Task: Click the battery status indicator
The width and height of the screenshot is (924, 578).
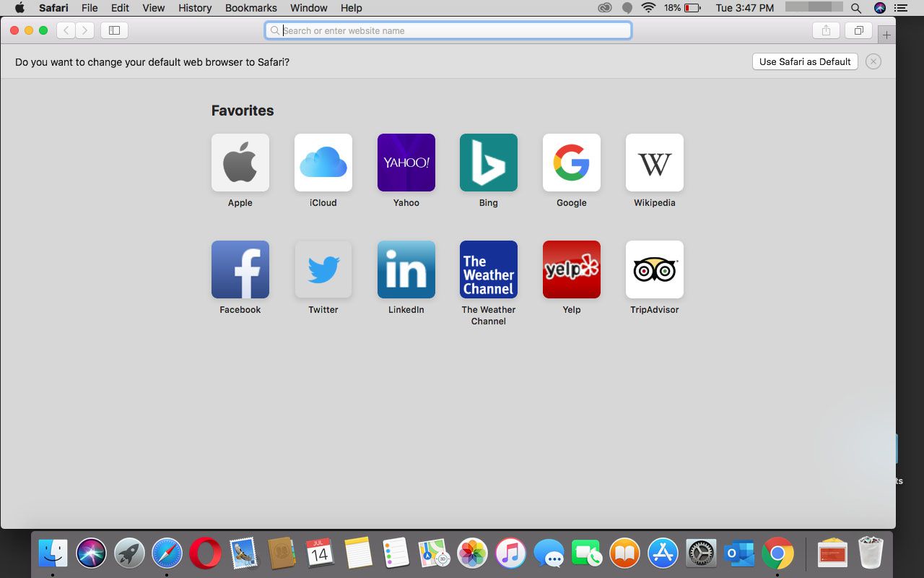Action: click(x=682, y=8)
